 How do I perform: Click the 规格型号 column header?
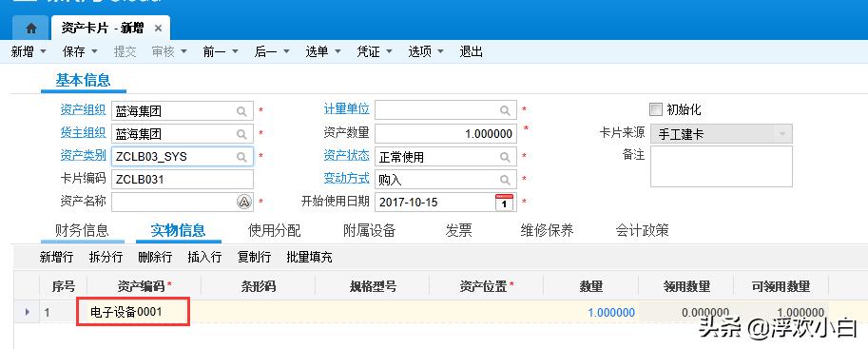(372, 286)
